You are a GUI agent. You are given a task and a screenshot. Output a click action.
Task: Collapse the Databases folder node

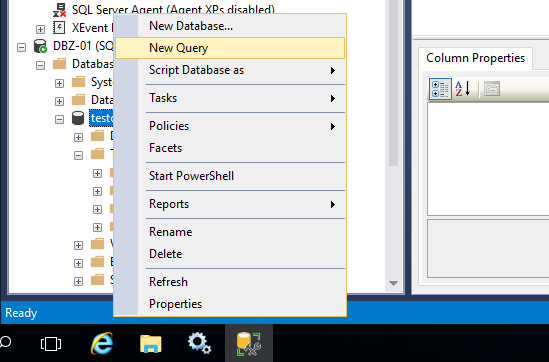pyautogui.click(x=40, y=65)
